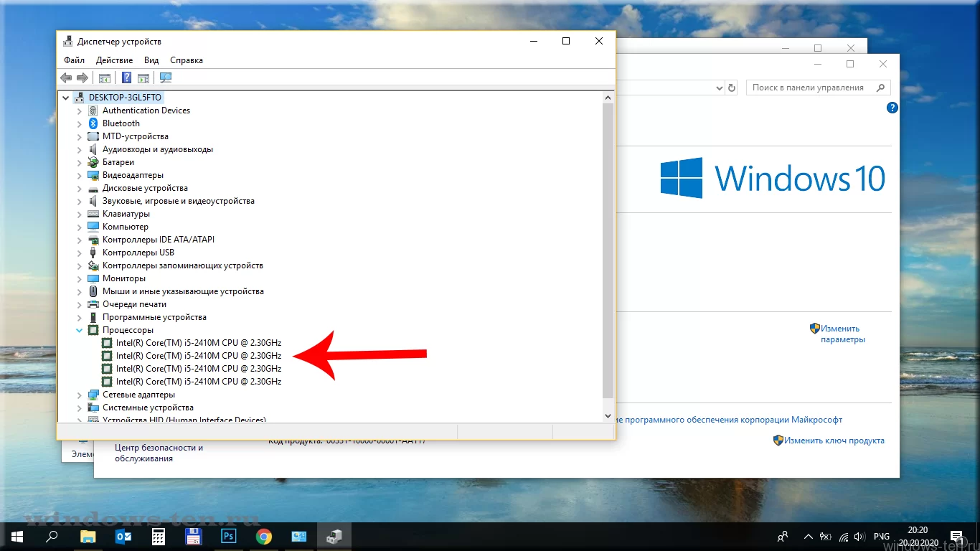This screenshot has height=551, width=980.
Task: Click Изменить ключ продукта link
Action: pos(834,441)
